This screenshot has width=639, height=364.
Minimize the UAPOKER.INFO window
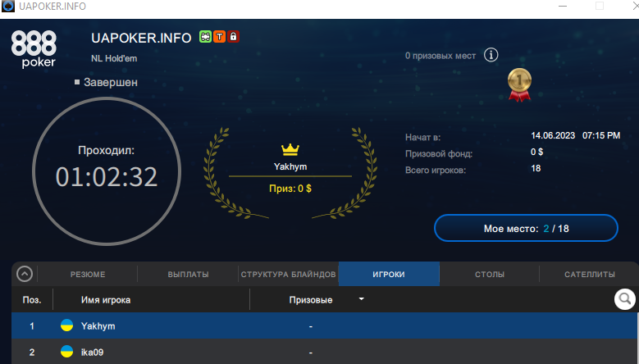tap(563, 6)
